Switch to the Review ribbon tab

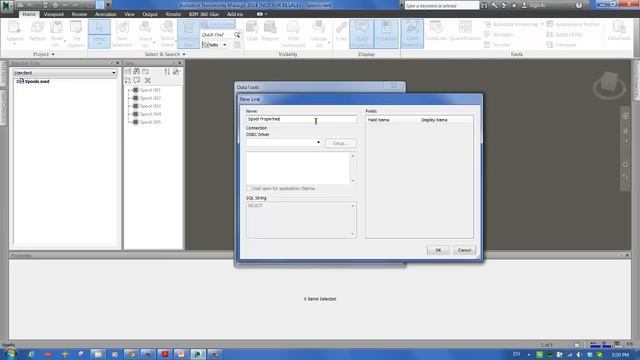(x=79, y=14)
